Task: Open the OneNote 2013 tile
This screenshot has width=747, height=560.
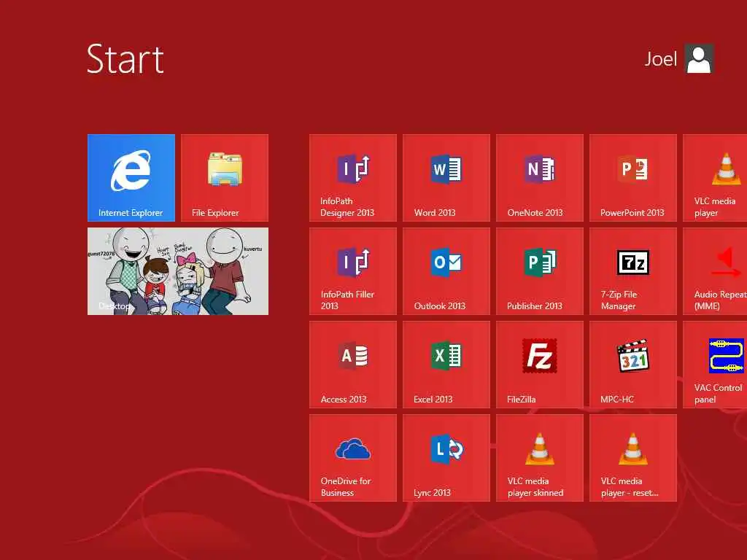Action: click(539, 178)
